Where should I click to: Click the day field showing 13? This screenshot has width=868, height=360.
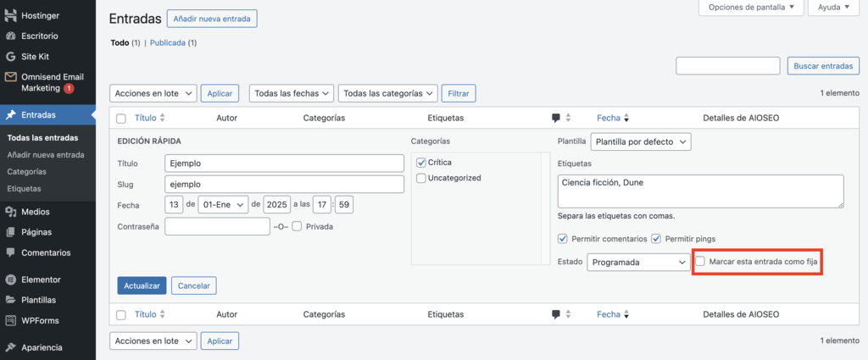tap(174, 205)
